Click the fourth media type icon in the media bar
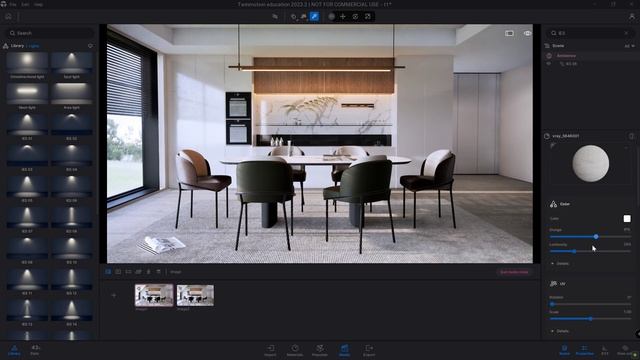Image resolution: width=640 pixels, height=360 pixels. point(138,272)
